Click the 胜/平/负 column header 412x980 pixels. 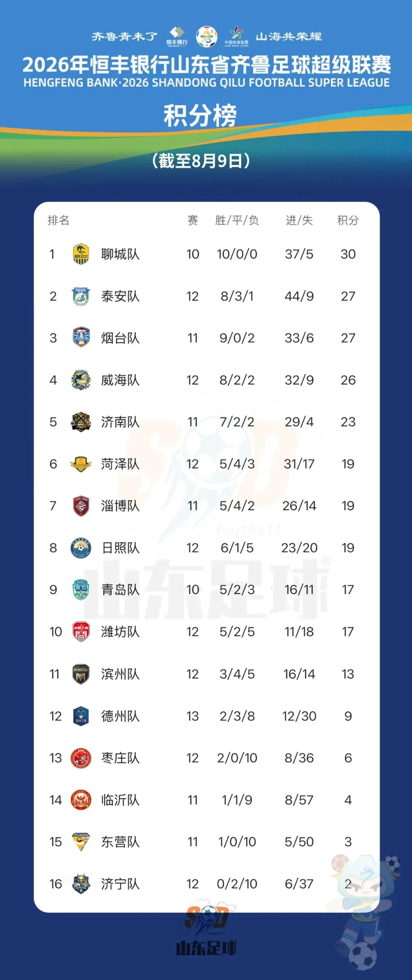(237, 220)
